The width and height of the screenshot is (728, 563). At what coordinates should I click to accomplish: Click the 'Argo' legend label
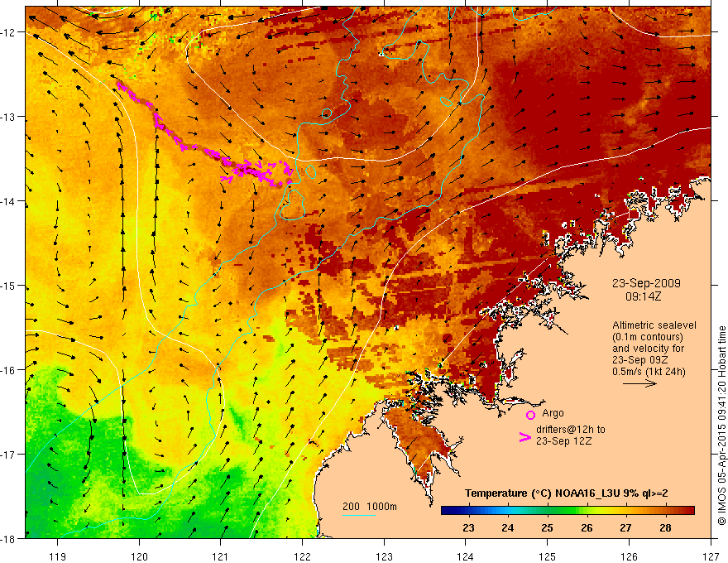[553, 413]
